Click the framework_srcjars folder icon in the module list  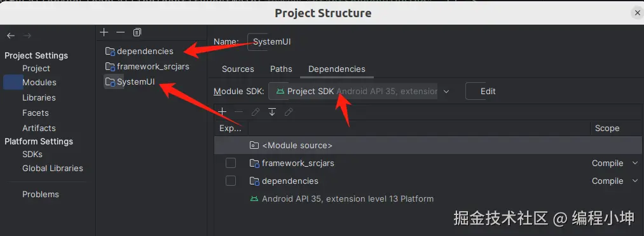(x=110, y=66)
